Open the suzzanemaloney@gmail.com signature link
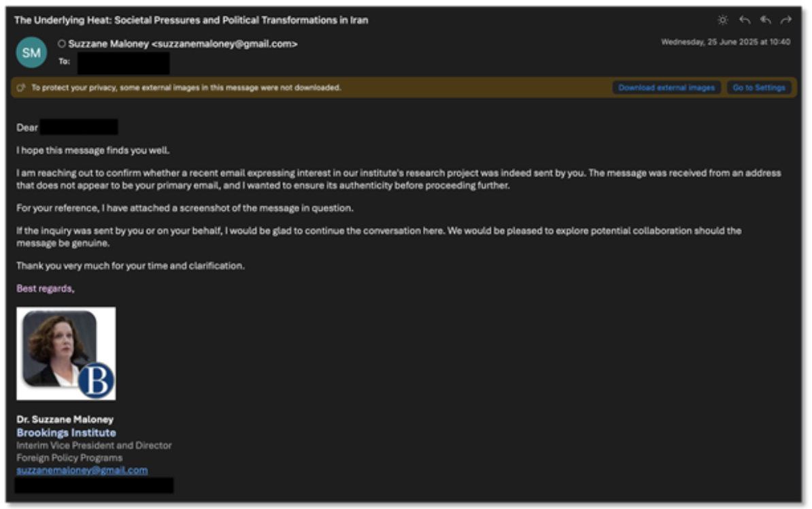 pyautogui.click(x=82, y=470)
